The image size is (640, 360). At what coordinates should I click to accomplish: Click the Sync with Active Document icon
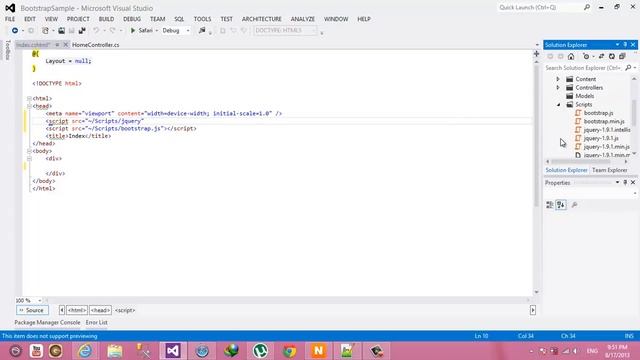601,56
